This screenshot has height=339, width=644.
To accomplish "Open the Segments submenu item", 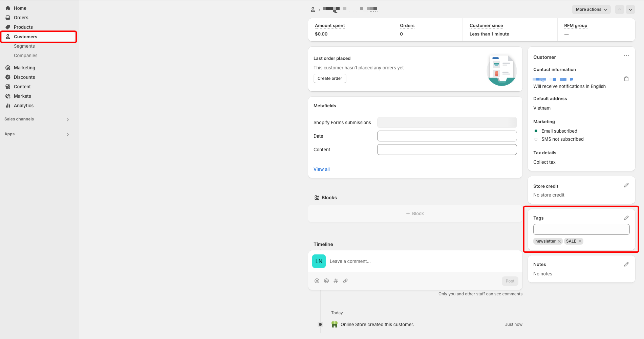I will pyautogui.click(x=24, y=46).
